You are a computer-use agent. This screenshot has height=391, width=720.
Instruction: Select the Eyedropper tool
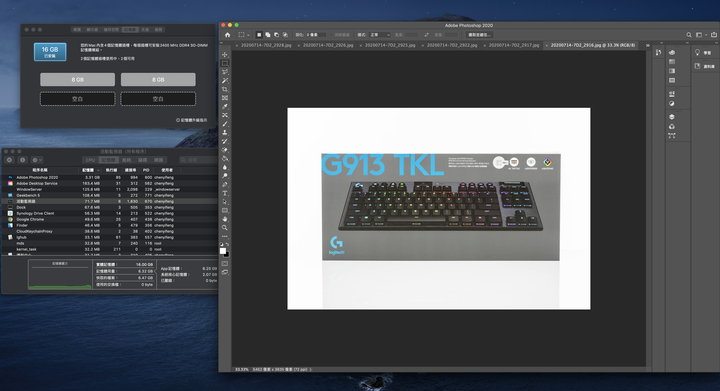point(225,106)
